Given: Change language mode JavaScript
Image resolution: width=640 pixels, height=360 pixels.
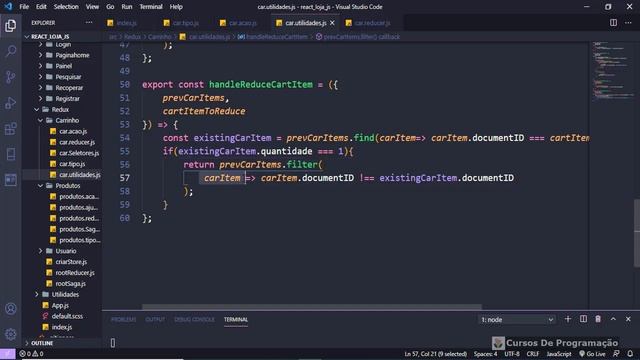Looking at the screenshot, I should click(559, 353).
